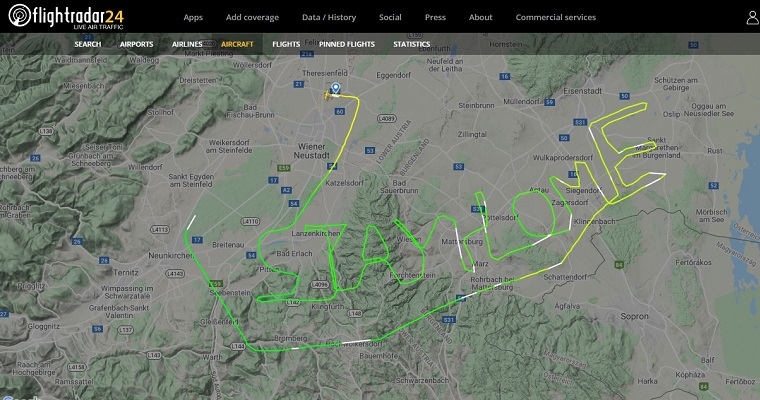Open the Commercial services menu
760x400 pixels.
point(555,17)
